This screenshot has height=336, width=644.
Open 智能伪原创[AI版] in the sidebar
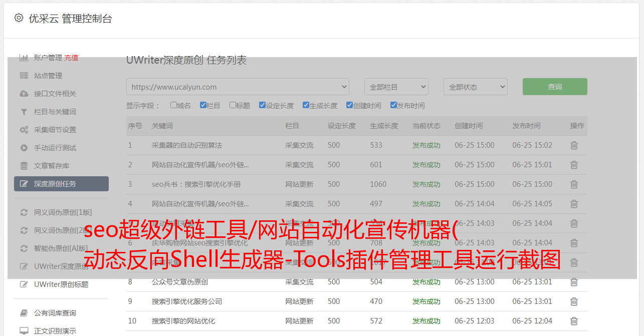coord(61,248)
